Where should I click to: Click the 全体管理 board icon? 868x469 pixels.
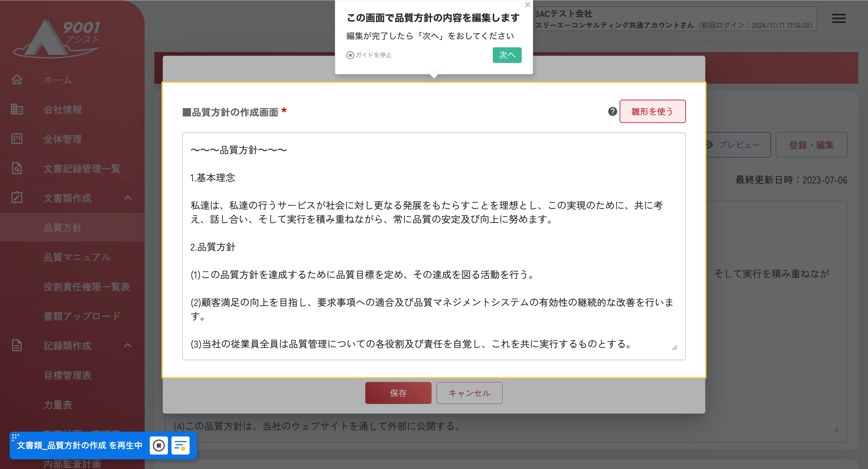[17, 139]
